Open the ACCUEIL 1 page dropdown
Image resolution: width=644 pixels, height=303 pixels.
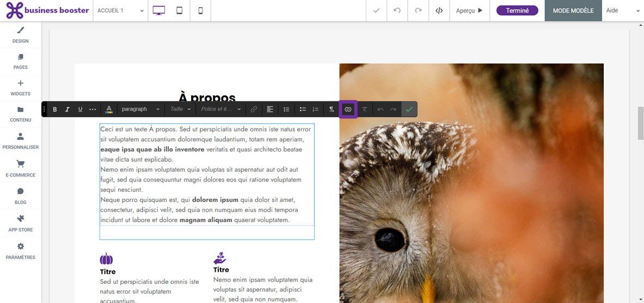point(121,11)
